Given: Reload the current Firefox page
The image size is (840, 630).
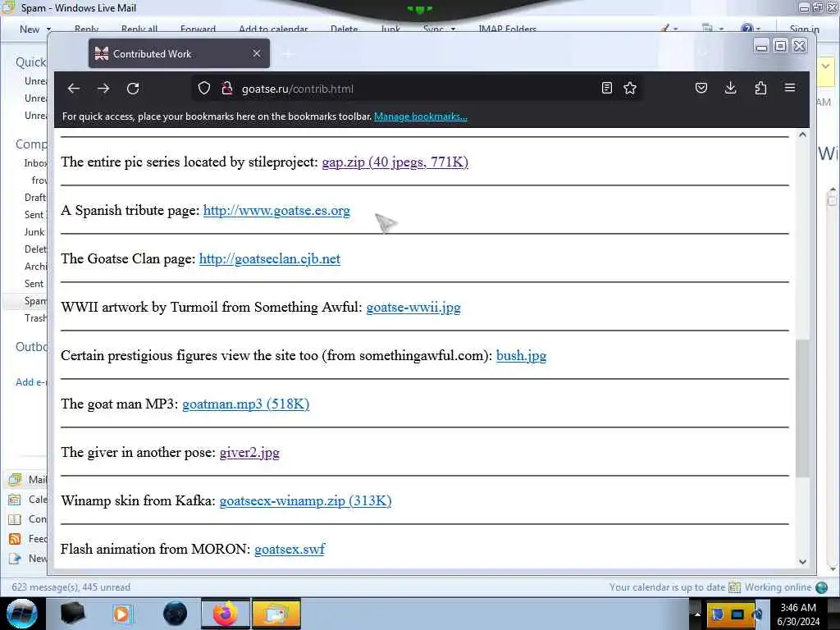Looking at the screenshot, I should 133,89.
